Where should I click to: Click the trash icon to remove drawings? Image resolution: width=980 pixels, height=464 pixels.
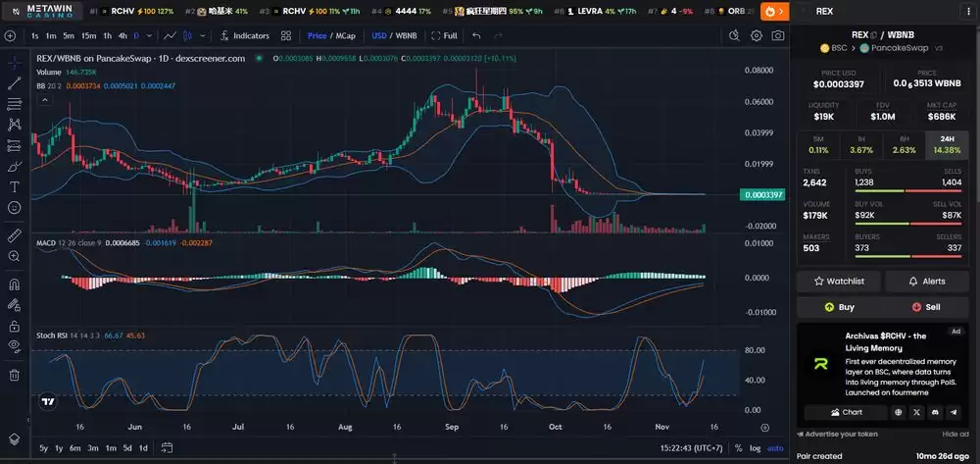(15, 375)
